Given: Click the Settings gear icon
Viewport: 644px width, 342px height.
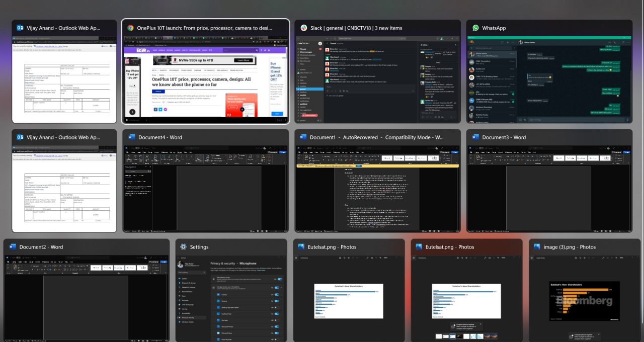Looking at the screenshot, I should (x=184, y=247).
